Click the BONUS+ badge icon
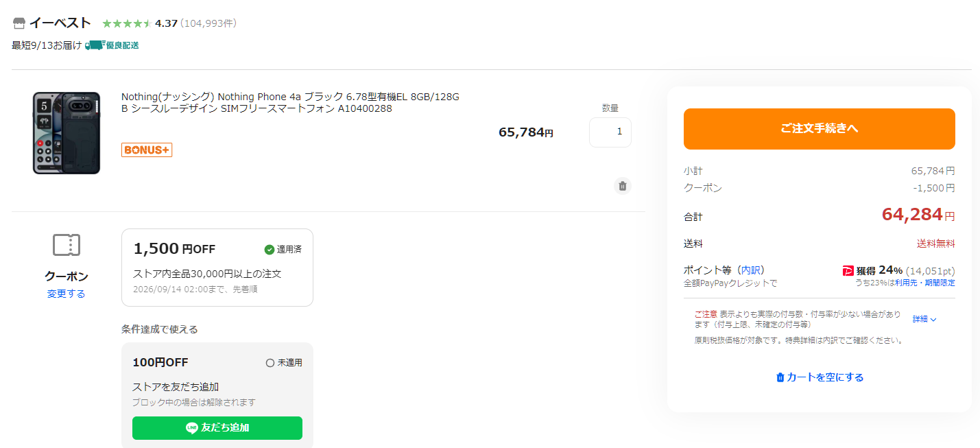 147,150
